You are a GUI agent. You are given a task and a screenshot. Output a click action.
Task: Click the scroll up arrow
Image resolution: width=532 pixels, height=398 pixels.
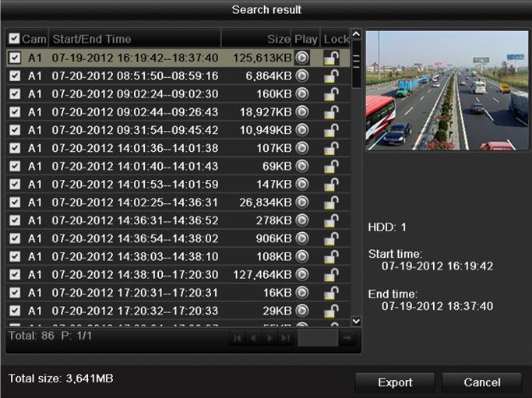tap(356, 34)
